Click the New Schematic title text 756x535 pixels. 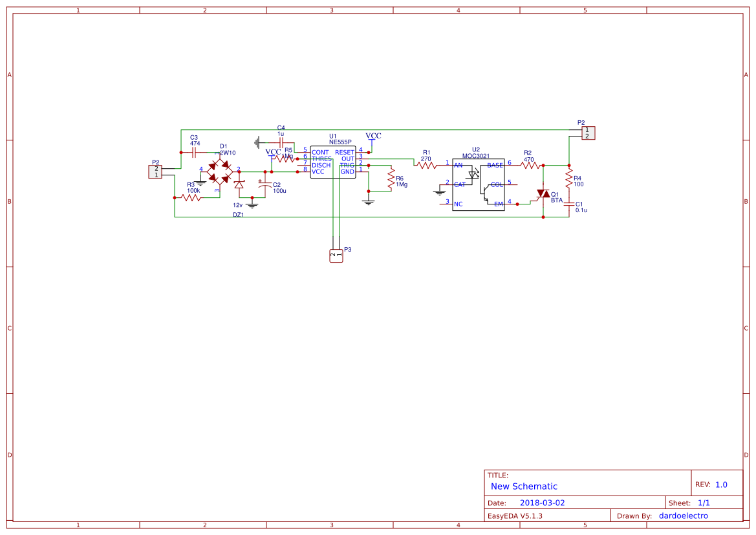524,486
